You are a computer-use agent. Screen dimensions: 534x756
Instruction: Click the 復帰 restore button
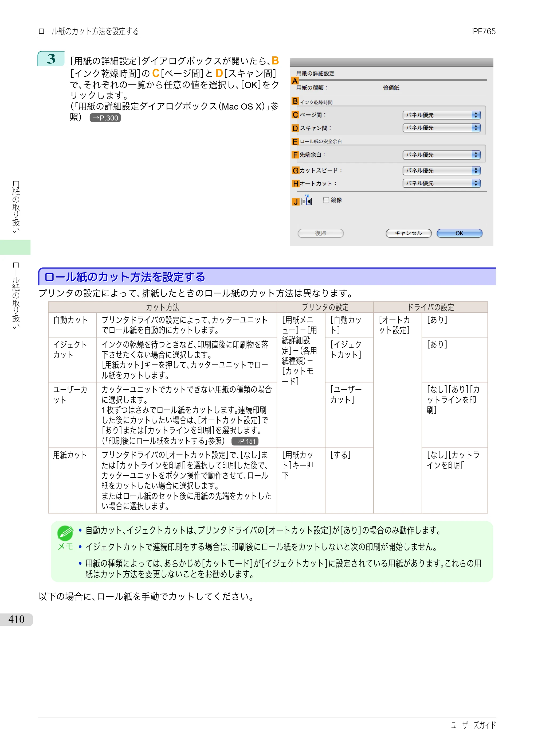pos(320,234)
